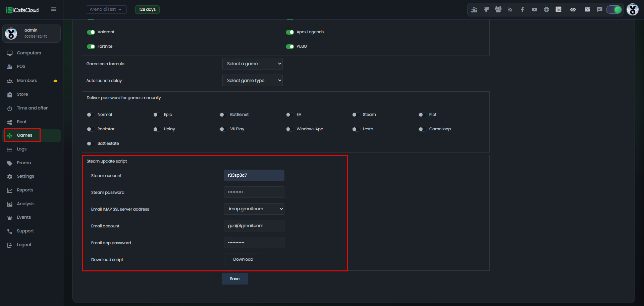Open the YouTube icon link

[x=534, y=10]
